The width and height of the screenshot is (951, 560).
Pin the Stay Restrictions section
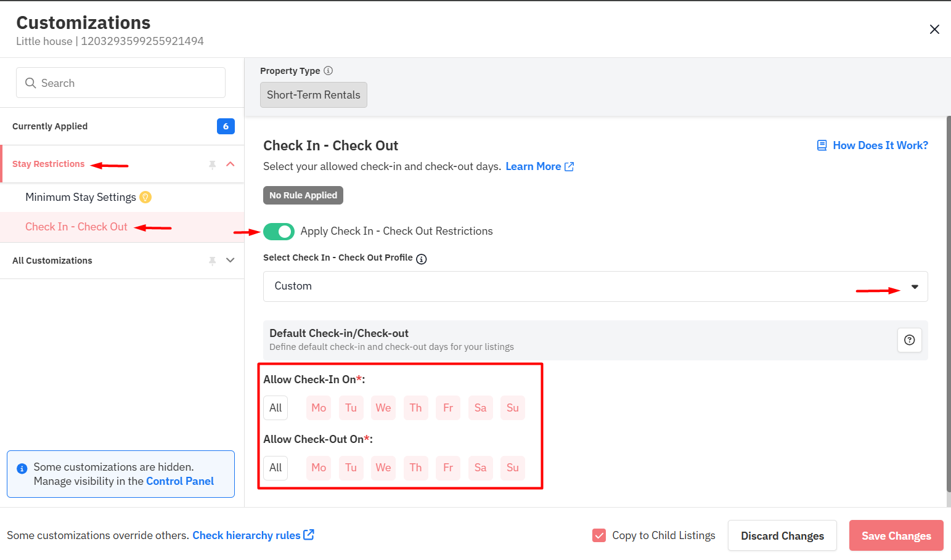212,164
